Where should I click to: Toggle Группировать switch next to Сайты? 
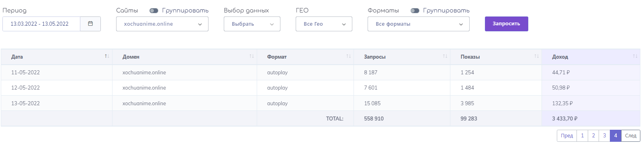(153, 10)
